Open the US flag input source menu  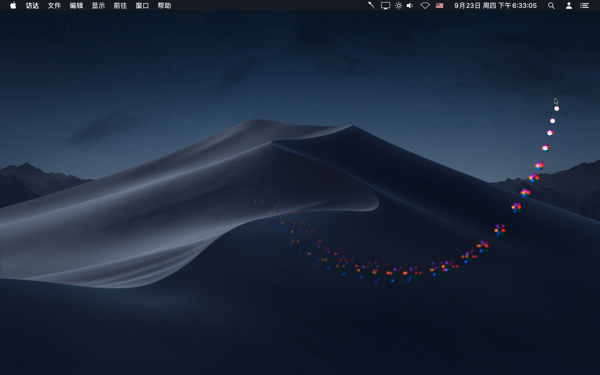[439, 5]
